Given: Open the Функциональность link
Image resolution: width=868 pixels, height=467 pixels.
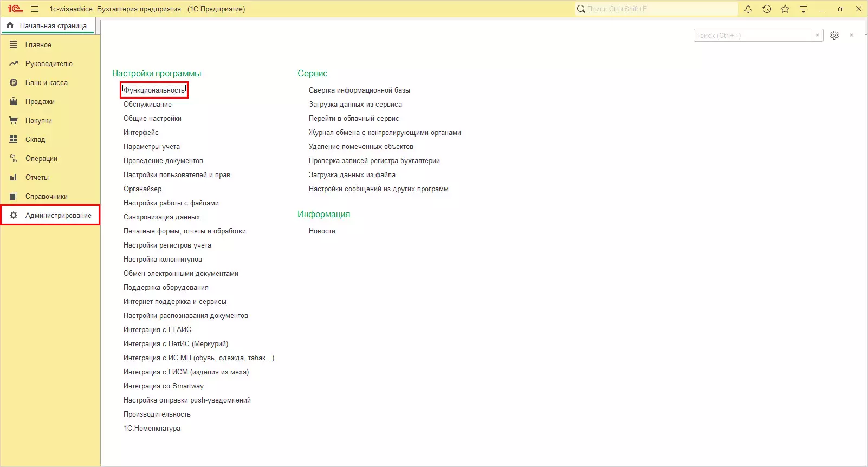Looking at the screenshot, I should coord(154,90).
